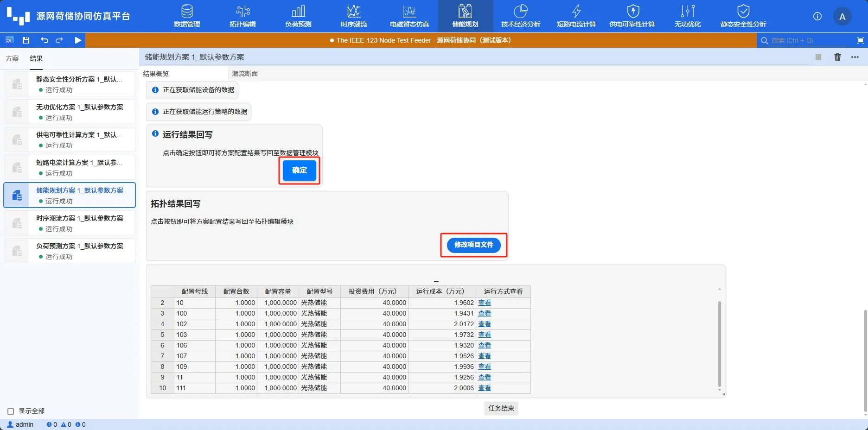868x430 pixels.
Task: Click the admin user status item
Action: [20, 424]
